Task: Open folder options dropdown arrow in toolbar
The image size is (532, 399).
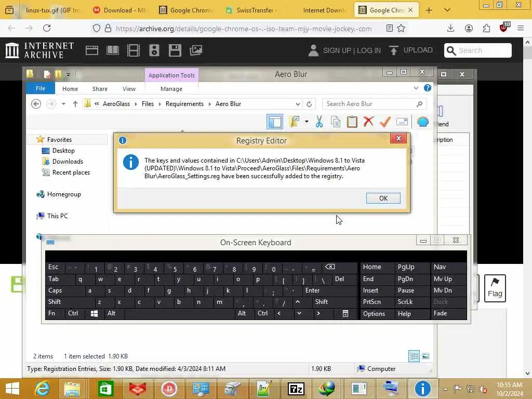Action: coord(307,122)
